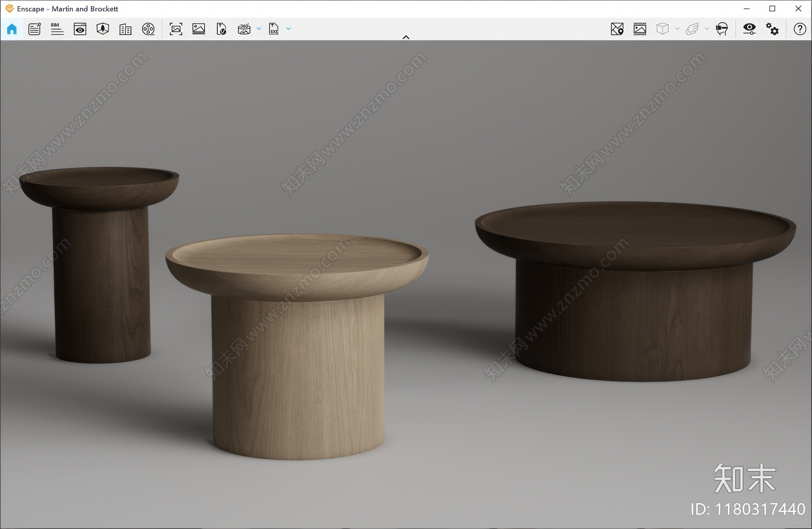Expand the EXE export dropdown arrow
The height and width of the screenshot is (529, 812).
pos(288,29)
